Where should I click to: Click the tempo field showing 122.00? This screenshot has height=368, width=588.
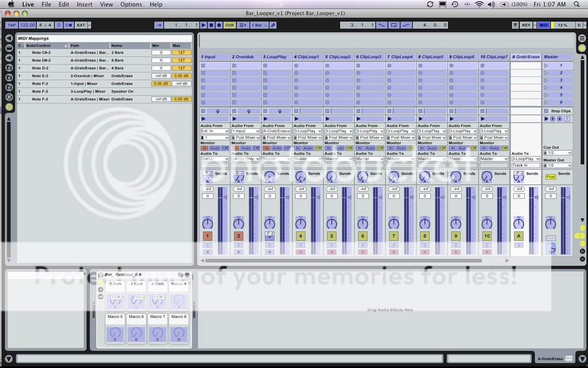coord(28,25)
